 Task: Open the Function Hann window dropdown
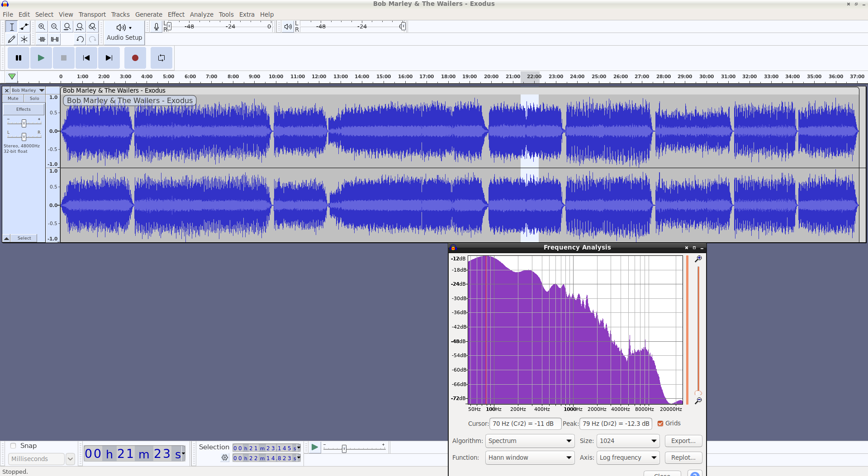click(530, 457)
